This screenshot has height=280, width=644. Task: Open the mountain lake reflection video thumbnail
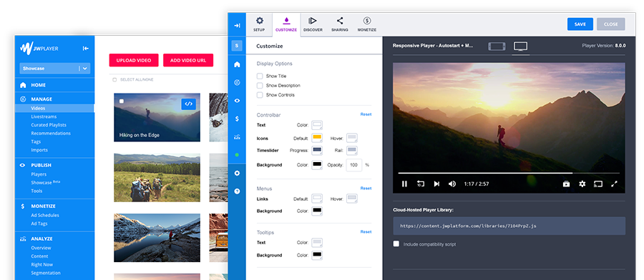point(157,238)
